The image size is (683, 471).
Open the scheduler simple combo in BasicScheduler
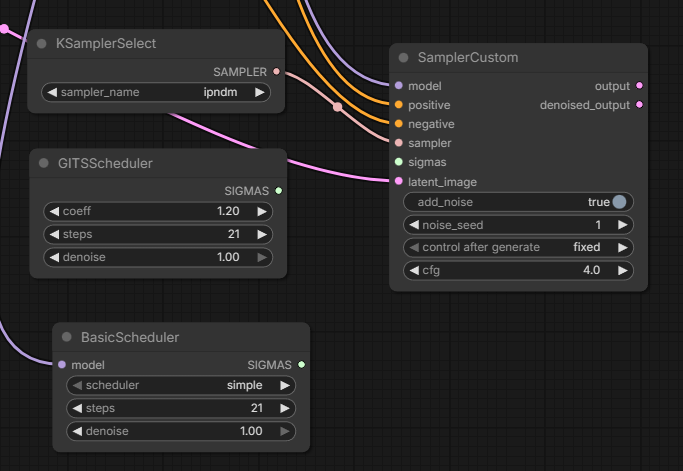pyautogui.click(x=181, y=385)
